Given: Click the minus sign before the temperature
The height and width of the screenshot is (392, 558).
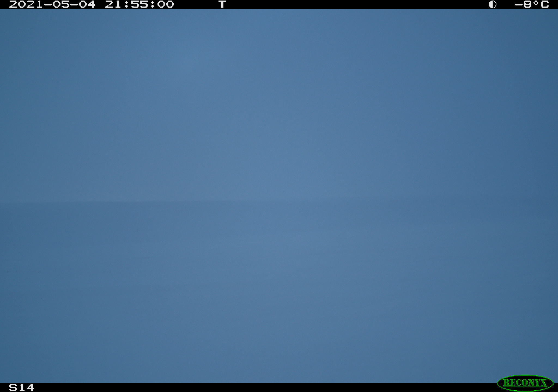Looking at the screenshot, I should click(518, 5).
